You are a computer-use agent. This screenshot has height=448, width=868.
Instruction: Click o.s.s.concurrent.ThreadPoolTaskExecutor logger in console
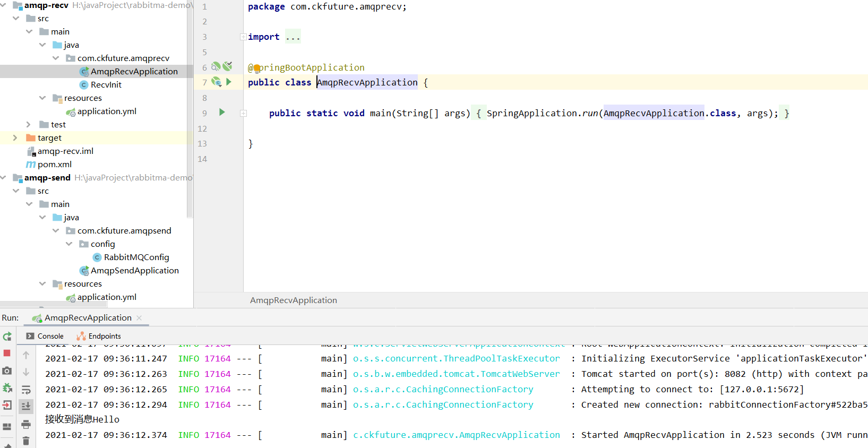pyautogui.click(x=456, y=358)
